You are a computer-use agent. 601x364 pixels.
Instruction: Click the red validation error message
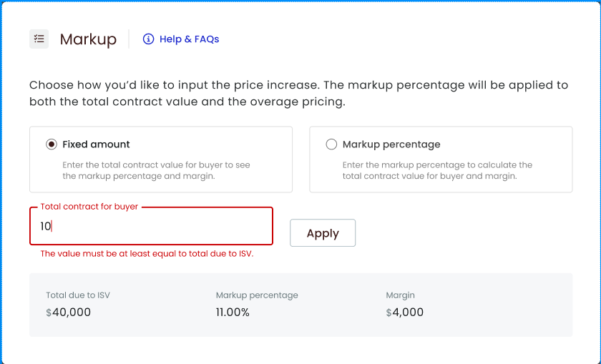[147, 254]
